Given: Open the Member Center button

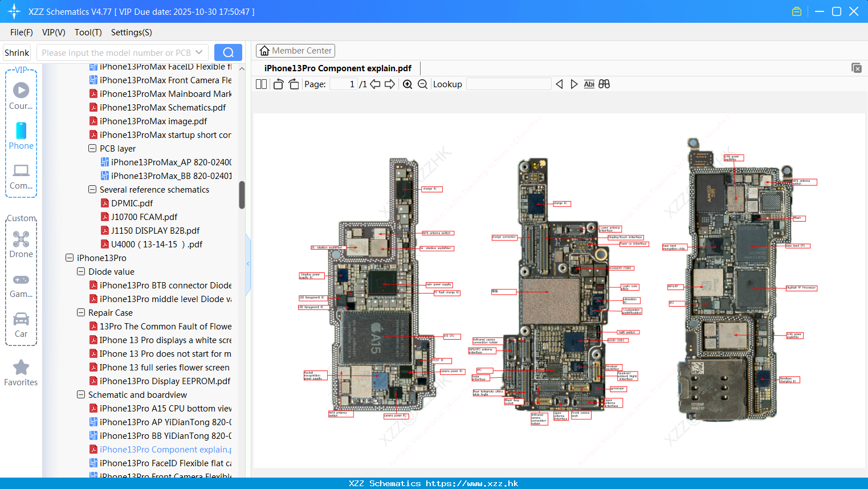Looking at the screenshot, I should 295,51.
